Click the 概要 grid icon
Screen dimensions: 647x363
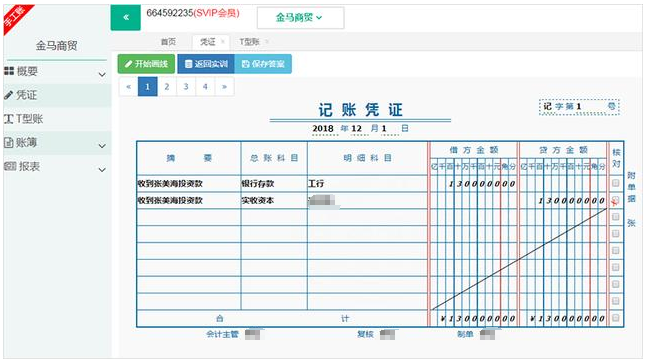(x=9, y=71)
